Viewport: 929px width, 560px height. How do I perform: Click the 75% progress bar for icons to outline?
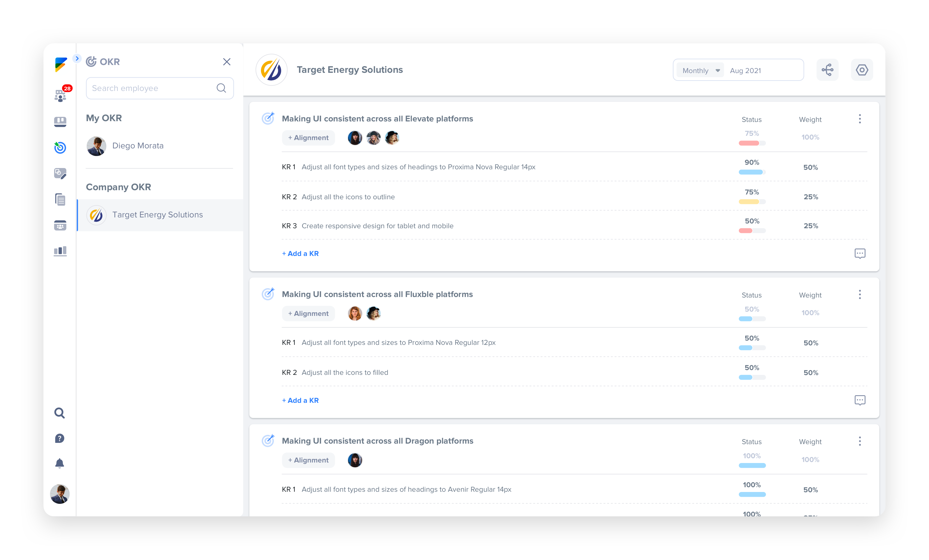point(752,202)
